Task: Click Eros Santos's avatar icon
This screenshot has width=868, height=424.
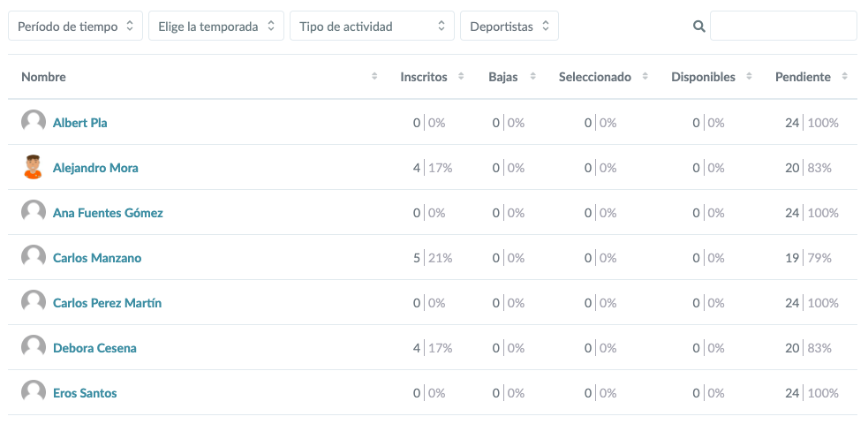Action: 33,393
